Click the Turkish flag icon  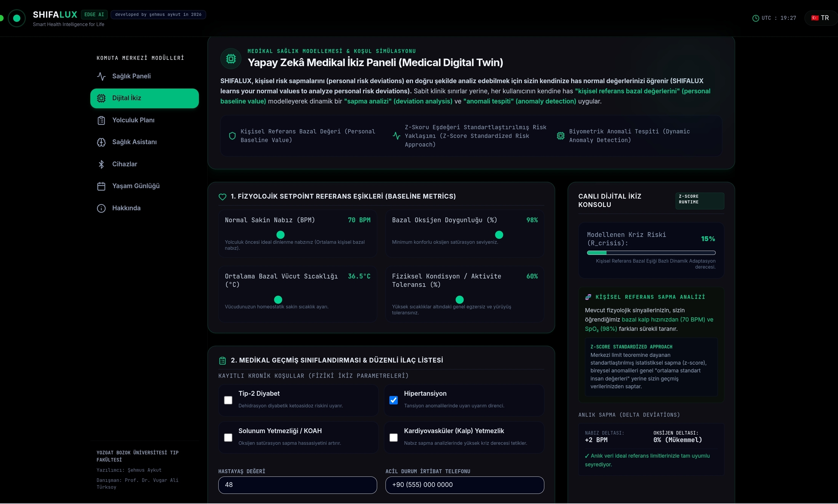point(815,18)
